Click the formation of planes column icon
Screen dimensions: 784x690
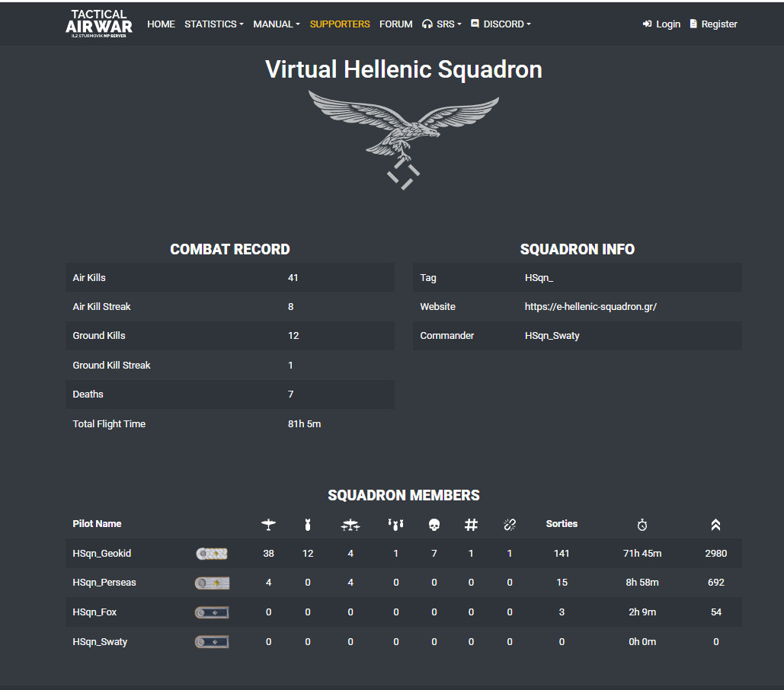click(350, 525)
